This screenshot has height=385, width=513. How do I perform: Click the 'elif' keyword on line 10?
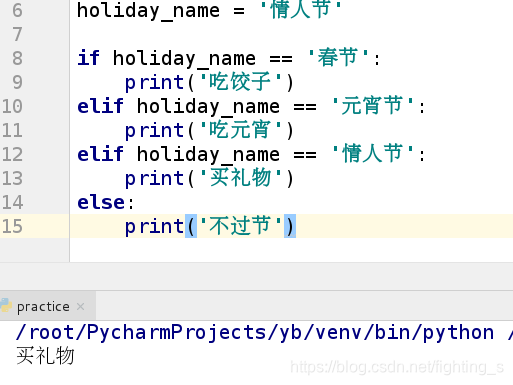tap(101, 106)
